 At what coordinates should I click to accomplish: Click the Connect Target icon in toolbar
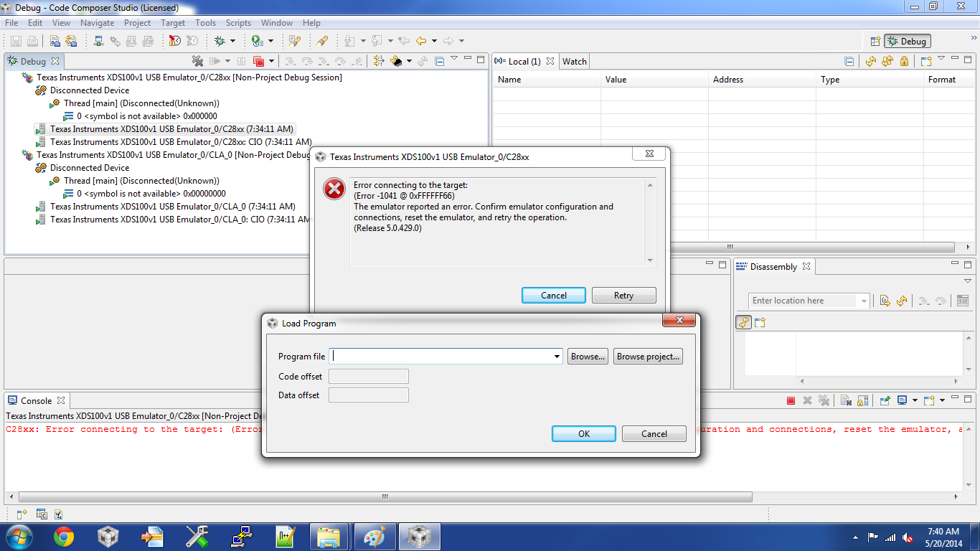click(x=98, y=41)
